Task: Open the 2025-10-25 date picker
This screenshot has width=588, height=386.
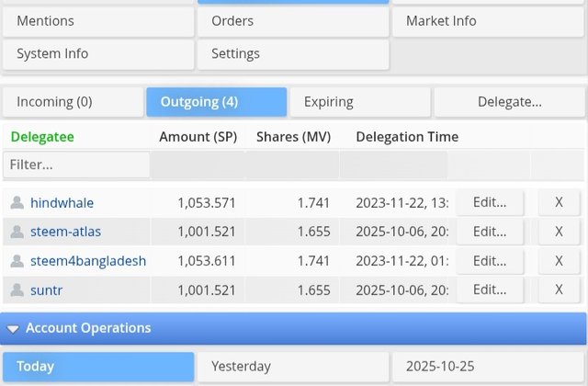Action: tap(488, 367)
